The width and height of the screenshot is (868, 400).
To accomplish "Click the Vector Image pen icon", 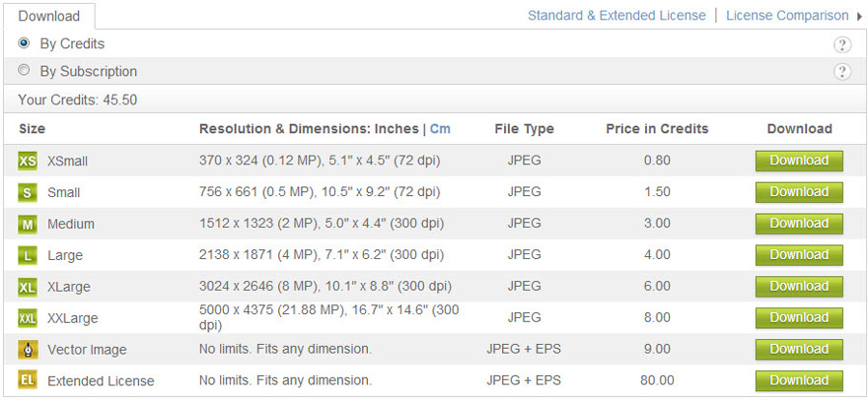I will (28, 350).
